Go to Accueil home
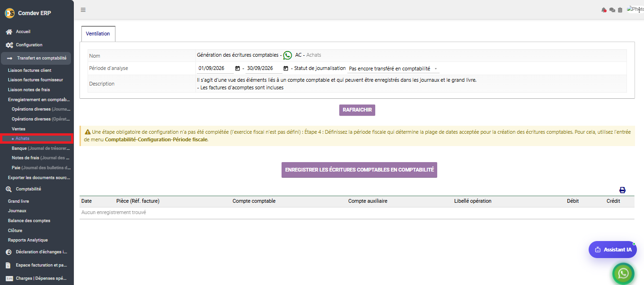644x285 pixels. (23, 32)
